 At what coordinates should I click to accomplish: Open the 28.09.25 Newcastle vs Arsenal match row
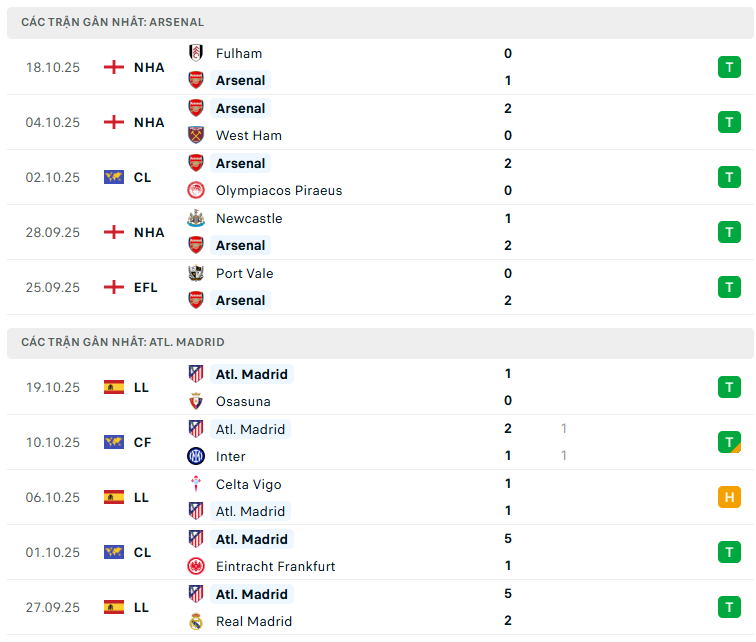pos(380,232)
